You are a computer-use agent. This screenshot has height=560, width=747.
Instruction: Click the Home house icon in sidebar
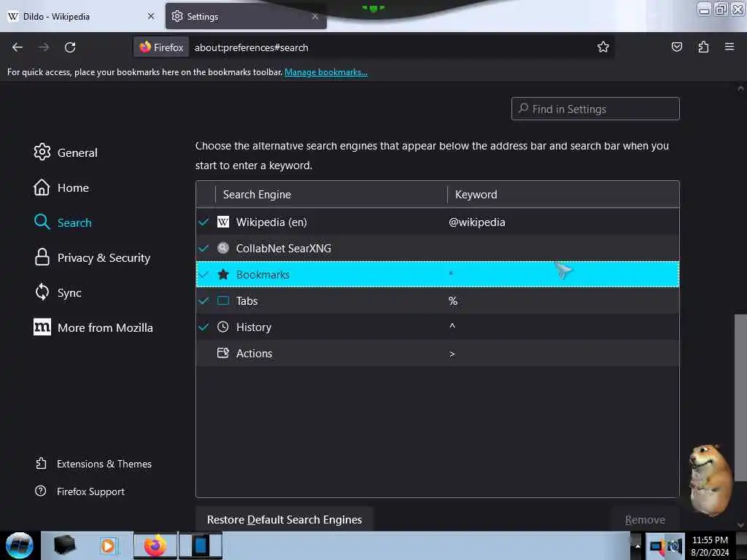coord(42,187)
